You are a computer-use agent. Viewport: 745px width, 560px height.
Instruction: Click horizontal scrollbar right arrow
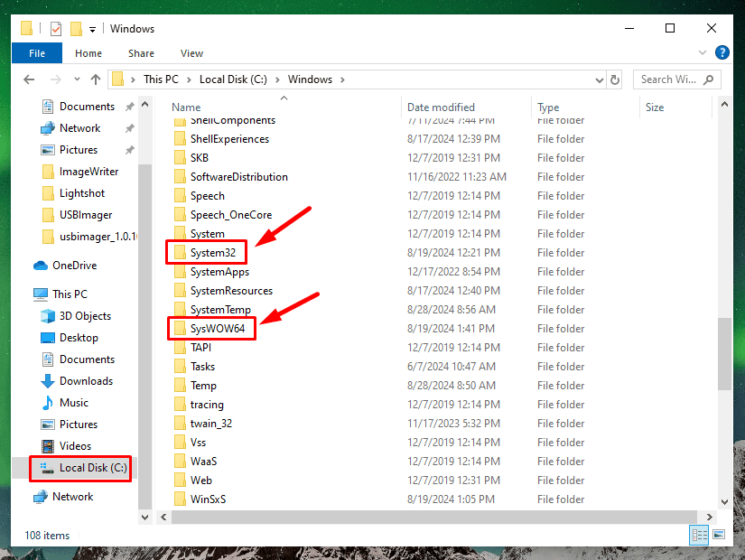pos(709,518)
